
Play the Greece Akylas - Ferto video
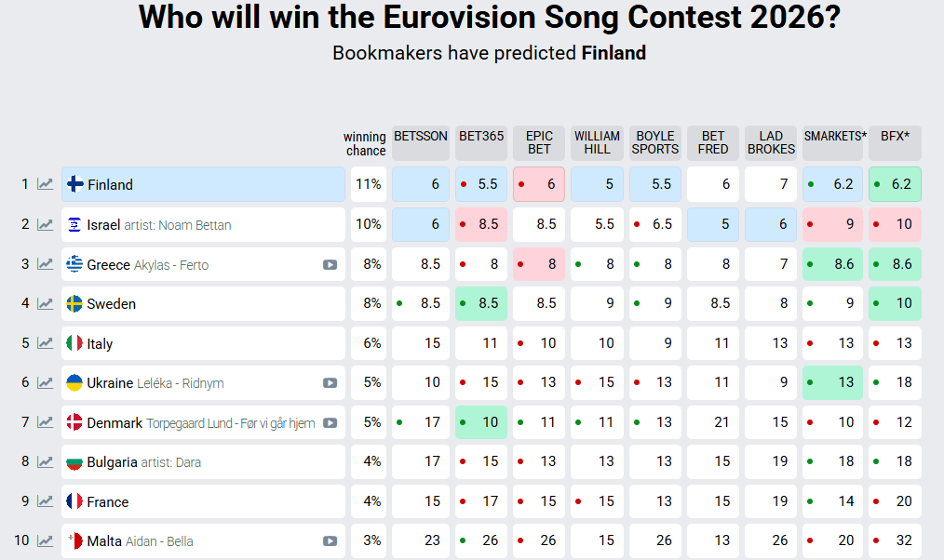(330, 264)
